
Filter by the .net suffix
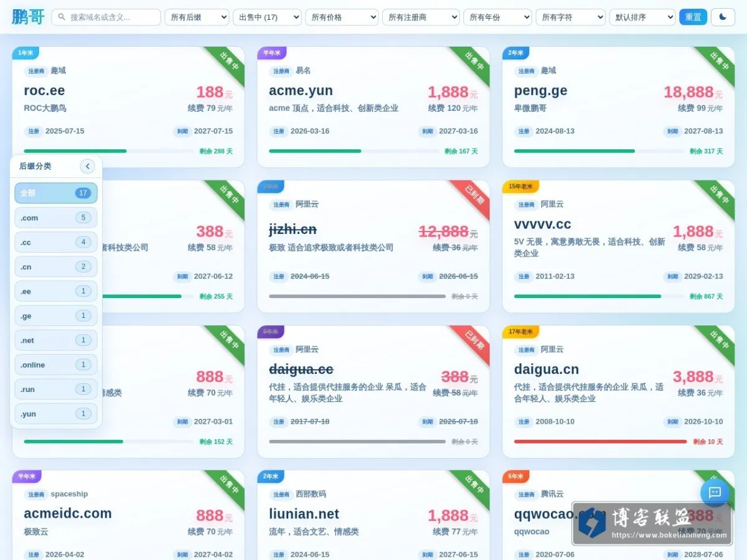pos(56,340)
